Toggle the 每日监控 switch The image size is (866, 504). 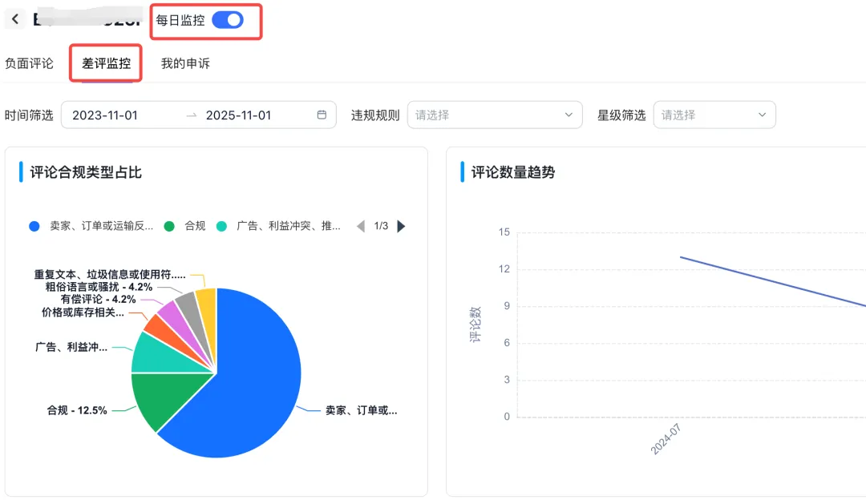pos(228,20)
